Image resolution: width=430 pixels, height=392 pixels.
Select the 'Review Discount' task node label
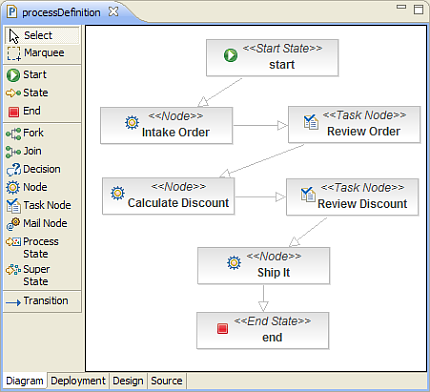coord(362,204)
